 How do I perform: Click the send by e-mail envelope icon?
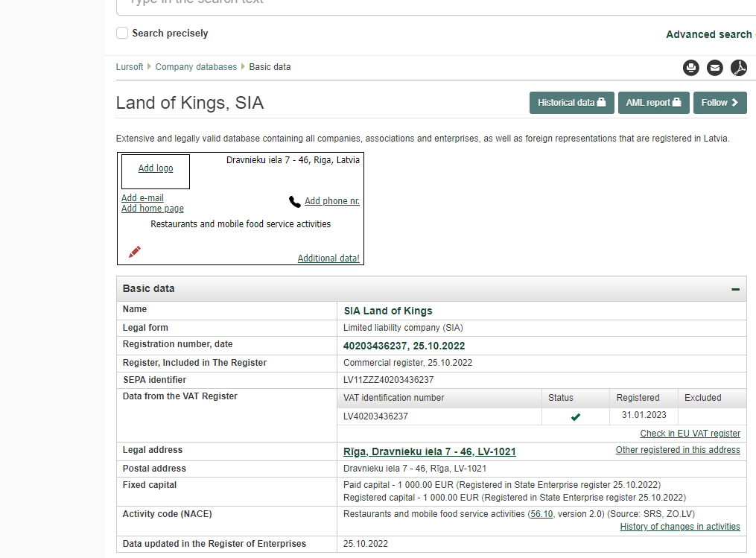tap(715, 68)
